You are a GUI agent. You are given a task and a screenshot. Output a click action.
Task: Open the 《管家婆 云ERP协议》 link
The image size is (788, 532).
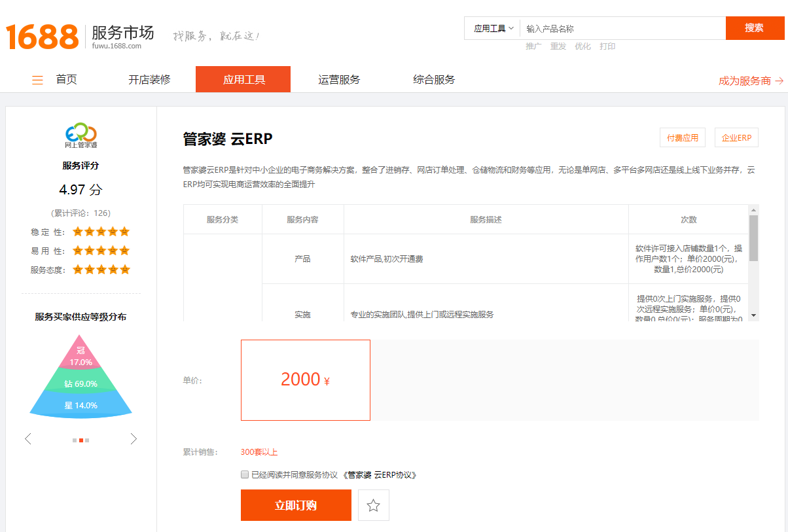(380, 475)
